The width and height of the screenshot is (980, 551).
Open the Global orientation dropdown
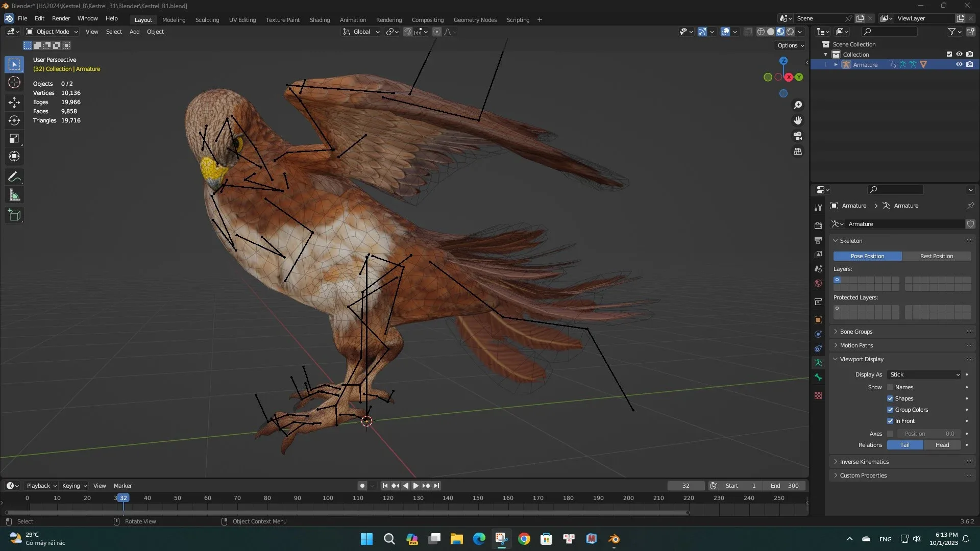[x=361, y=32]
